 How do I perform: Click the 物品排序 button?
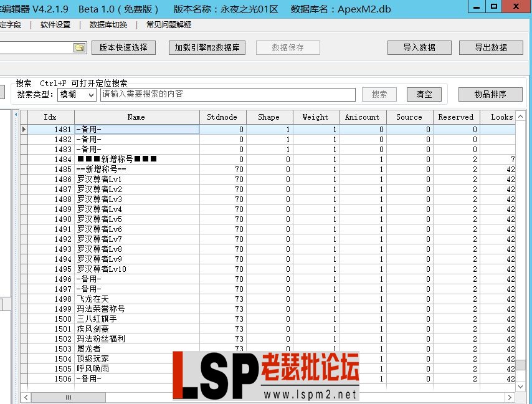tap(490, 94)
